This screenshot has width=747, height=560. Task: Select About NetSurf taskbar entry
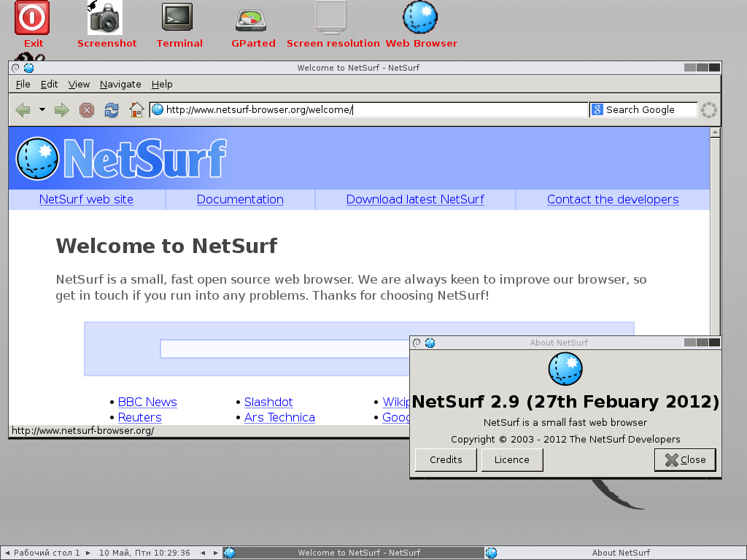616,553
